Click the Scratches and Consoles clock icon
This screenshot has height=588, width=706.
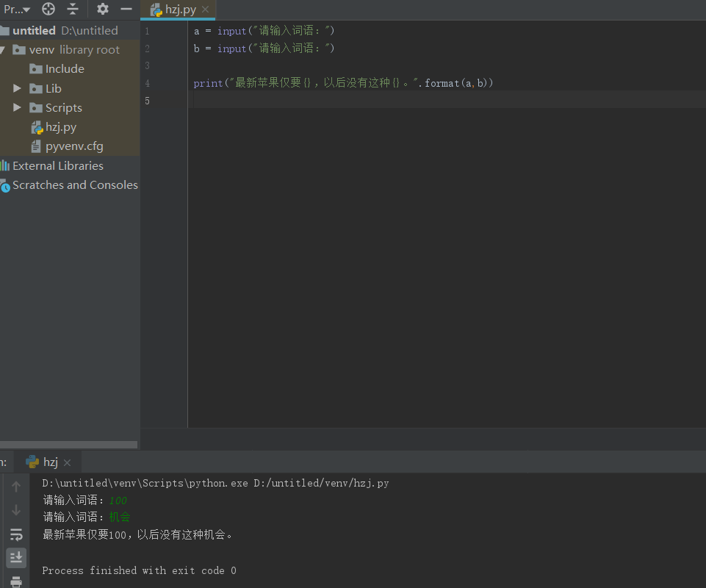tap(5, 186)
